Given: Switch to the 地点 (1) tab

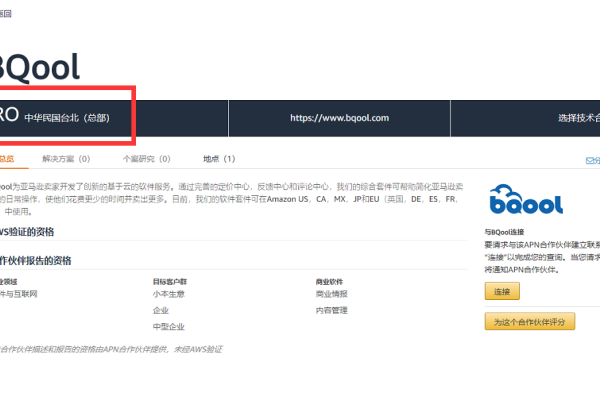Looking at the screenshot, I should point(219,159).
